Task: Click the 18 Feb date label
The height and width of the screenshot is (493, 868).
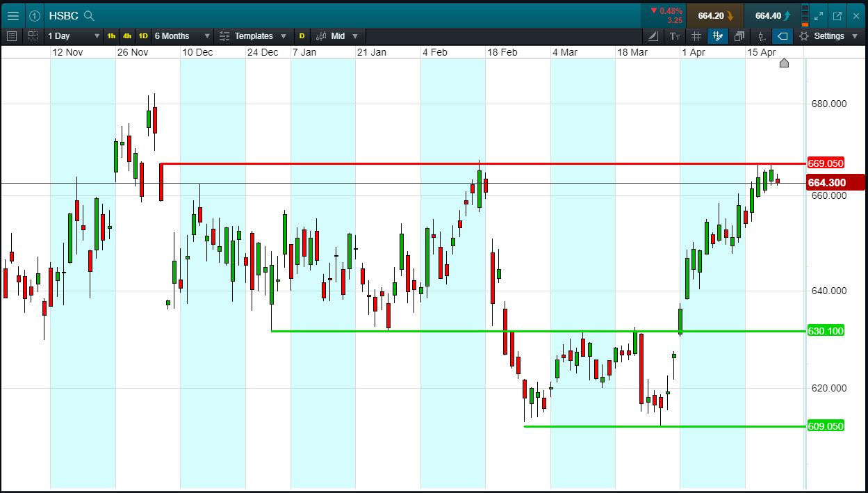Action: coord(502,52)
